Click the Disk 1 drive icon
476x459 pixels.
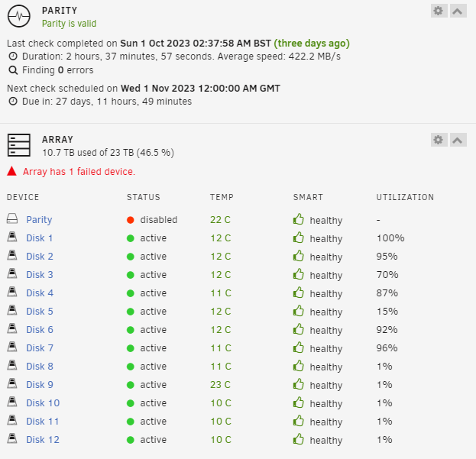click(x=12, y=237)
